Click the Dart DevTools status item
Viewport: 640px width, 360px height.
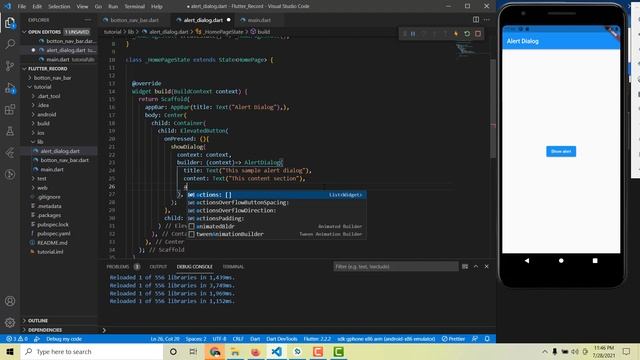[x=282, y=339]
